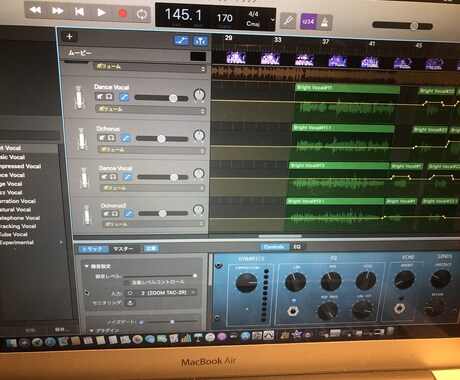The image size is (460, 380).
Task: Start playback with the play button
Action: pos(101,13)
